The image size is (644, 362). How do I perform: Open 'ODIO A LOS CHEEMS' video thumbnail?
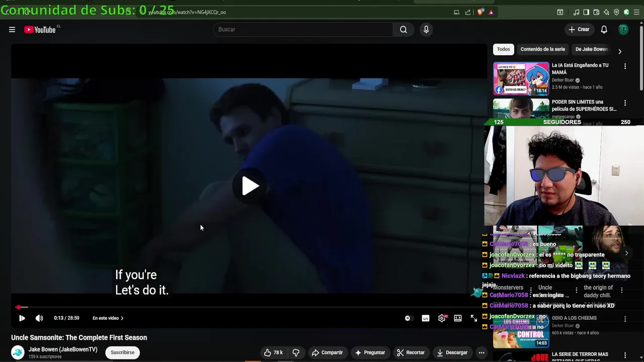(x=521, y=331)
